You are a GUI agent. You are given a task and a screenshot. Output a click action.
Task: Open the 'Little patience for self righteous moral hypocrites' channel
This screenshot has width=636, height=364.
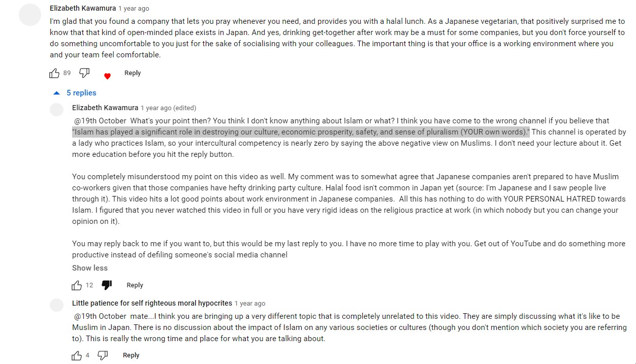152,303
